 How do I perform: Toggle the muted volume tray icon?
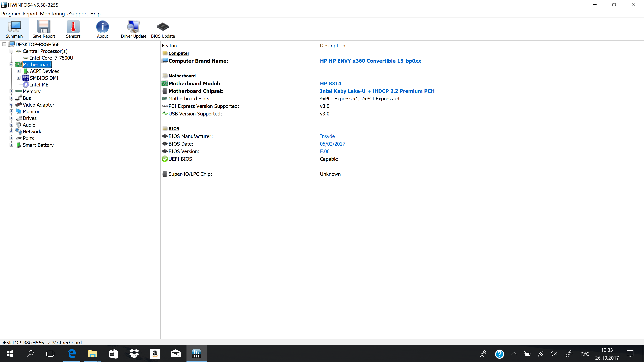click(553, 353)
